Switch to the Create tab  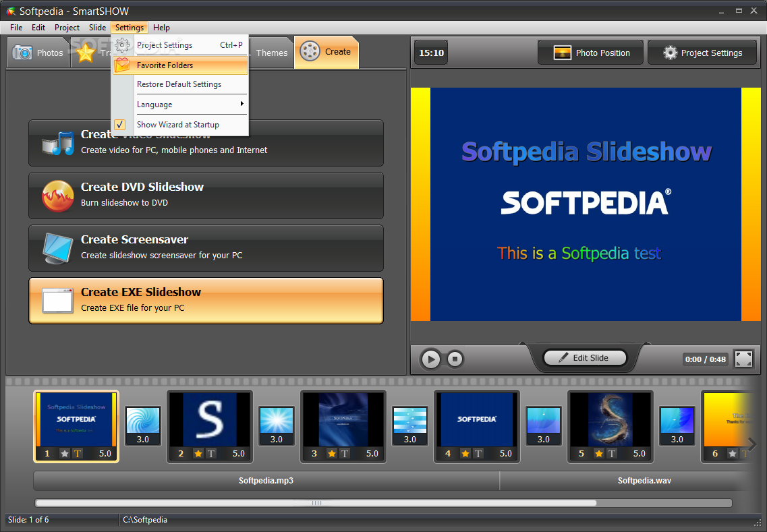(x=326, y=52)
